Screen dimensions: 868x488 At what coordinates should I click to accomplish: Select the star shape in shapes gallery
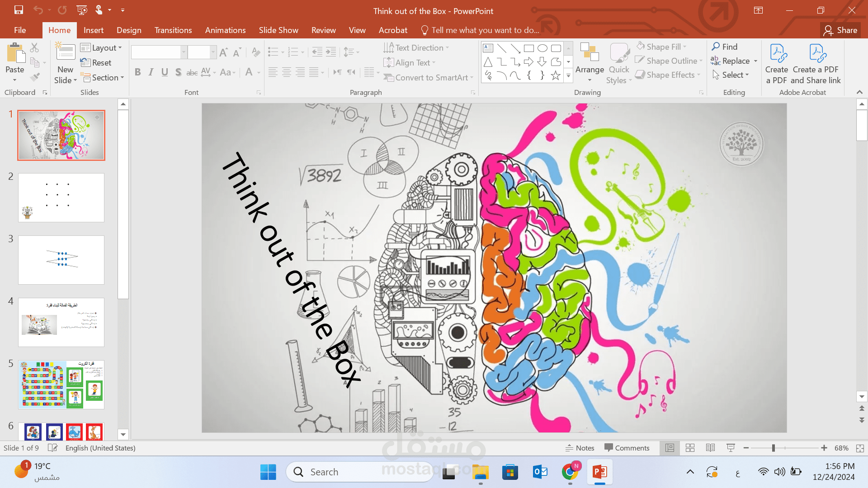(556, 75)
